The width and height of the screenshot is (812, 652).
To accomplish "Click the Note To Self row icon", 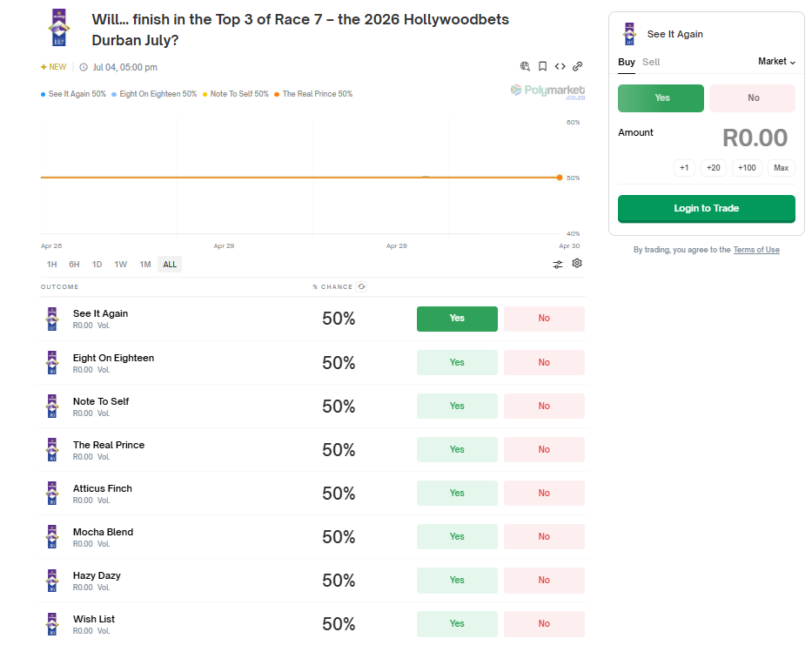I will (52, 406).
